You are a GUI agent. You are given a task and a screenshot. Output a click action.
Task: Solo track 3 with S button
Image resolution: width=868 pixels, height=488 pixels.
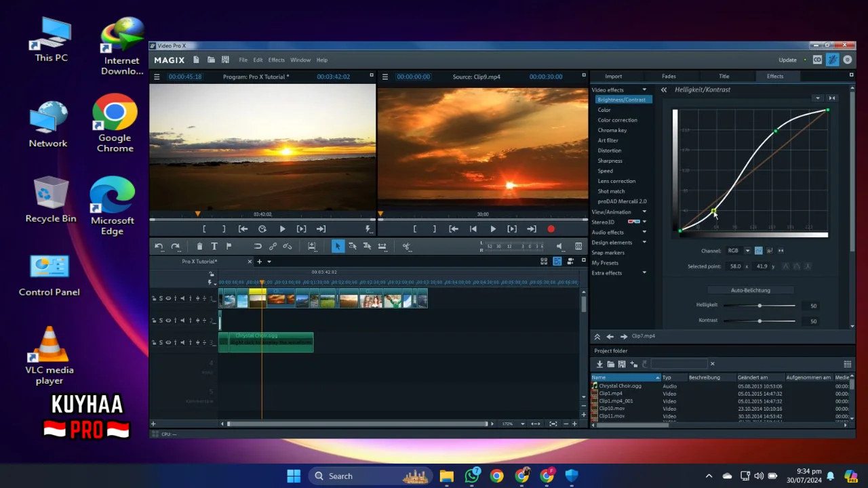pos(161,342)
